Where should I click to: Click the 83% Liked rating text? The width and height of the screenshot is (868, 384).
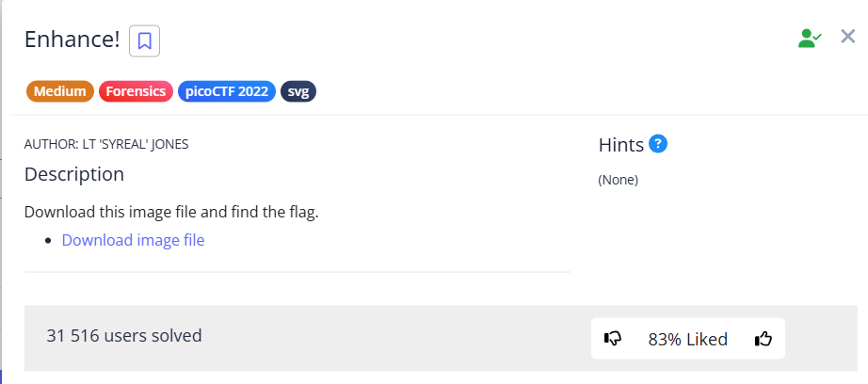click(x=687, y=339)
